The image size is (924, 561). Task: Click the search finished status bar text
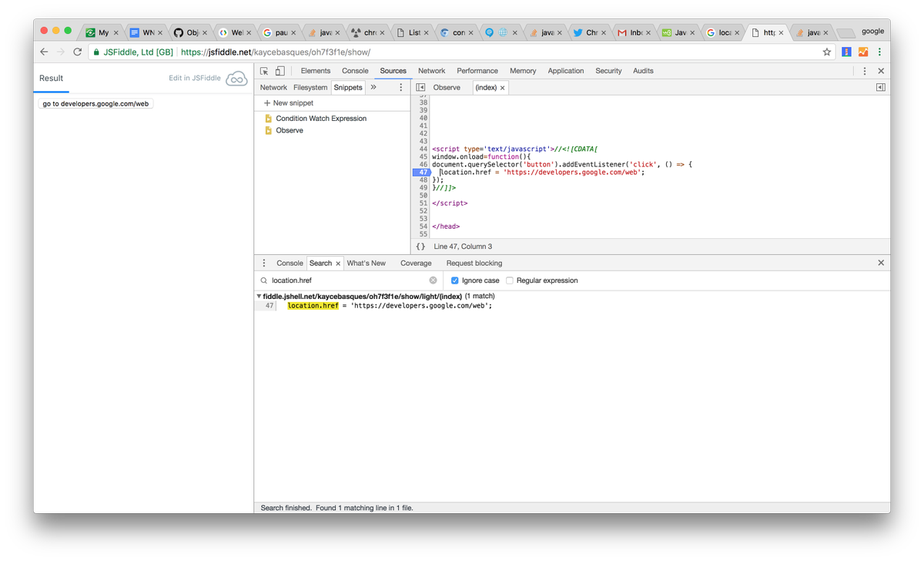(337, 508)
